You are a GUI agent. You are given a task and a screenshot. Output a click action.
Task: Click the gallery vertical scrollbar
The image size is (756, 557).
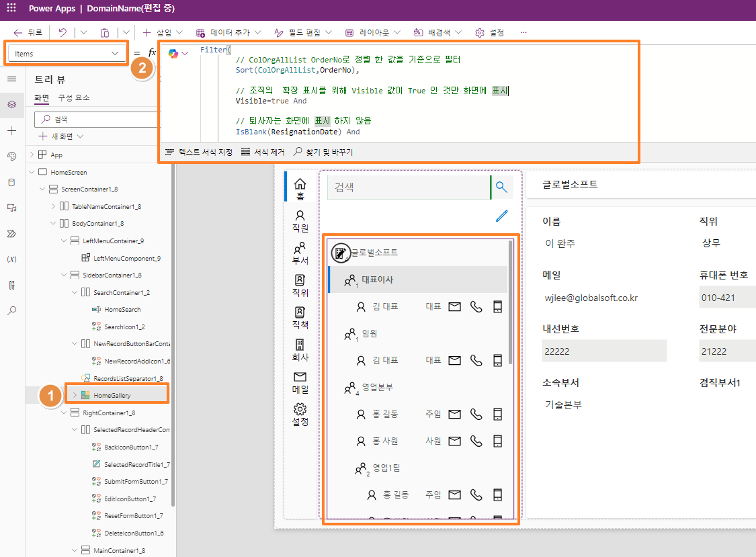(511, 302)
